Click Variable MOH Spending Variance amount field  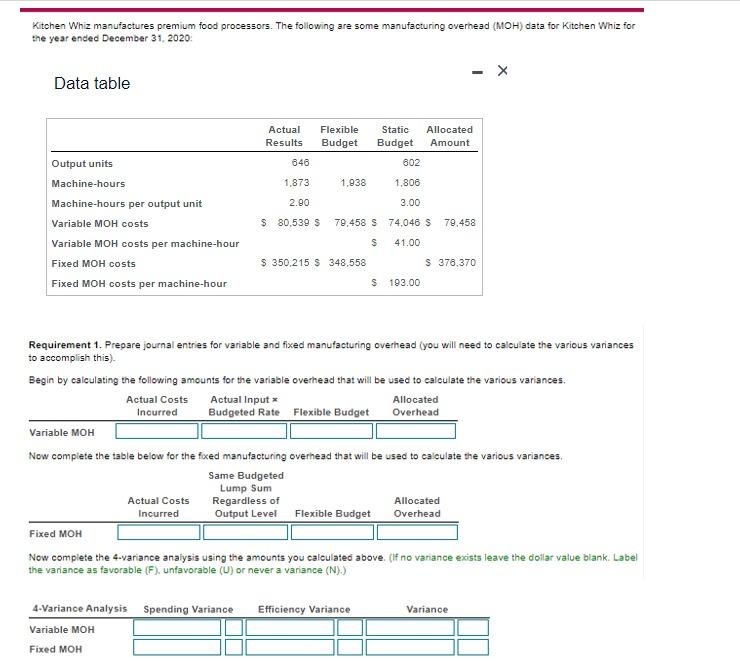tap(177, 628)
